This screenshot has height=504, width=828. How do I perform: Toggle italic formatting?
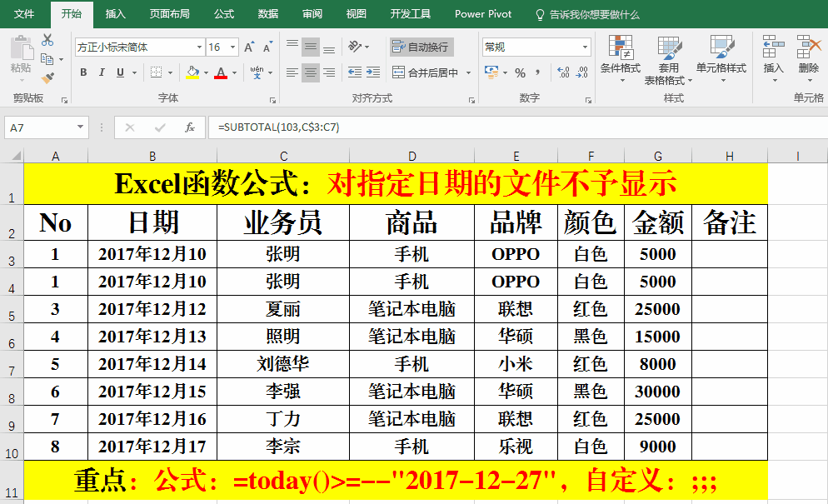[102, 72]
